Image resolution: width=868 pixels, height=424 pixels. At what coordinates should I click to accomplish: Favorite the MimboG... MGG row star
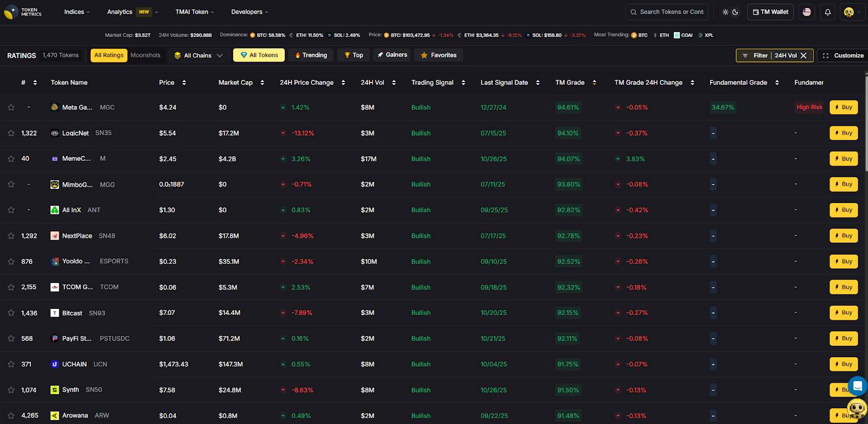pos(11,184)
